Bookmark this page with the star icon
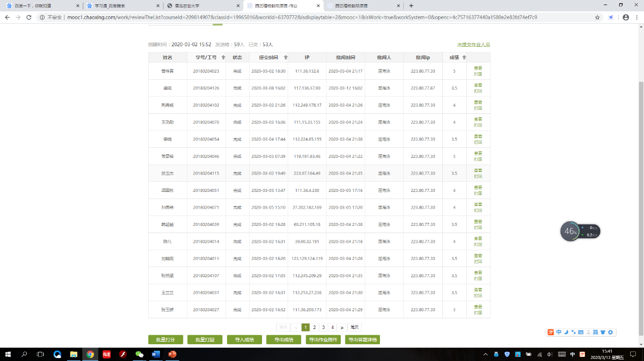Image resolution: width=644 pixels, height=361 pixels. click(x=597, y=17)
